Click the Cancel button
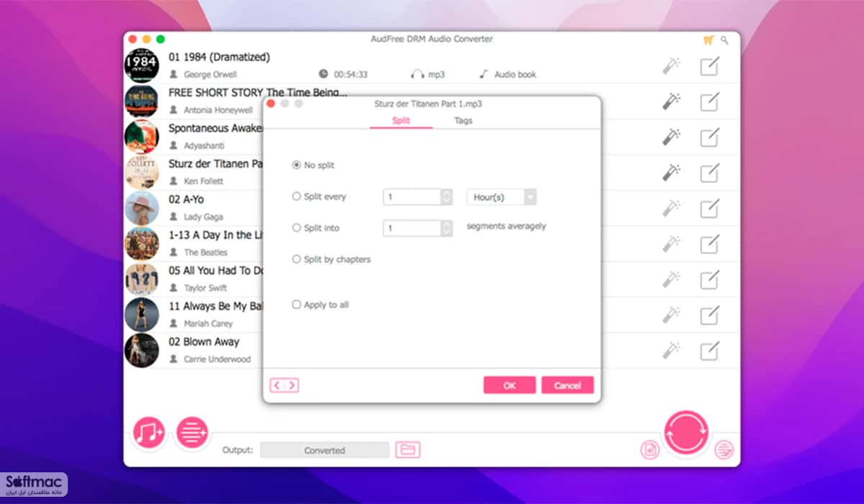This screenshot has height=504, width=864. (567, 385)
